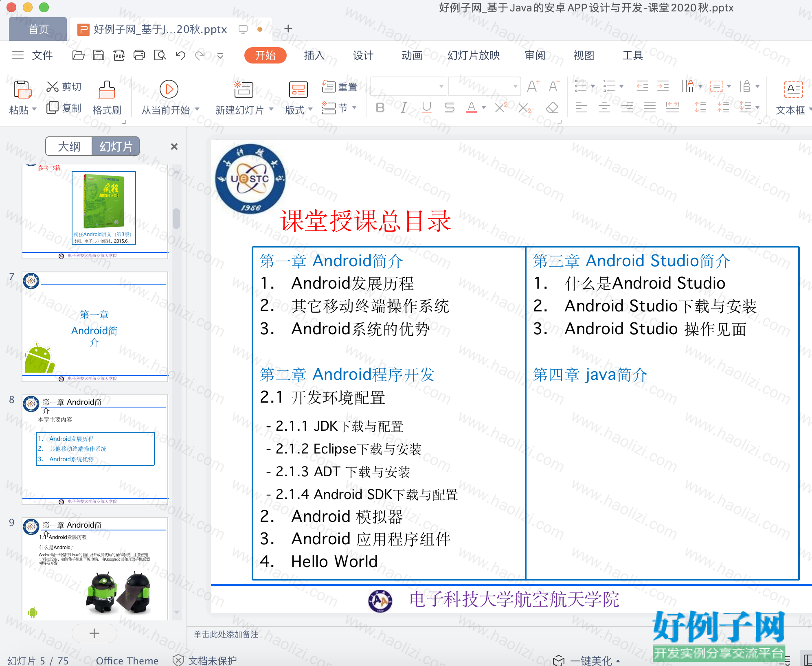812x666 pixels.
Task: Decrease the font size
Action: 554,86
